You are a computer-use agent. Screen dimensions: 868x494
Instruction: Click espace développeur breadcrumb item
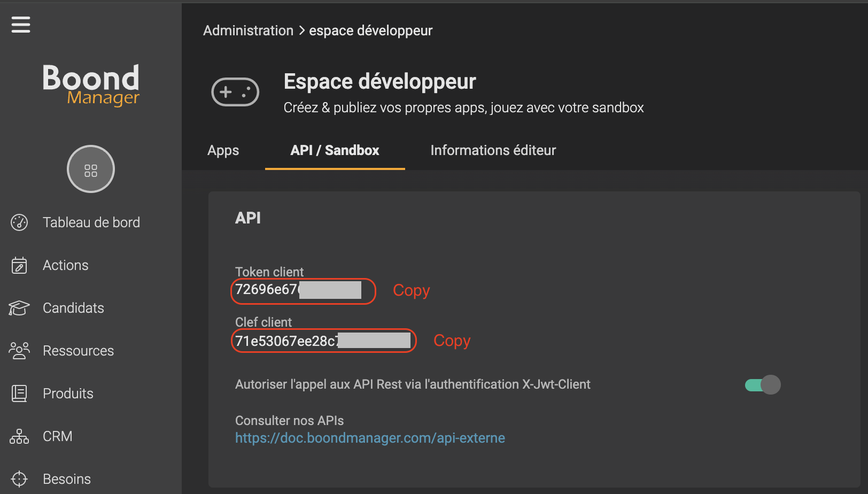pyautogui.click(x=371, y=30)
